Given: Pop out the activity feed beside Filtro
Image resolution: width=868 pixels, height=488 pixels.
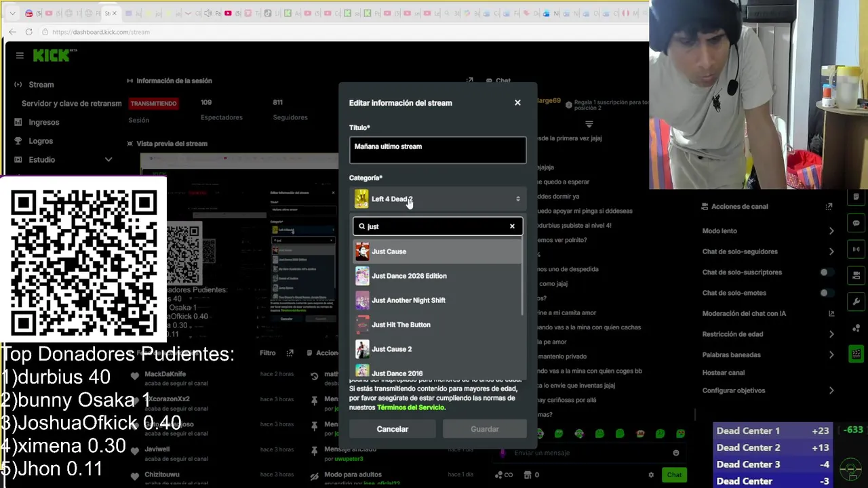Looking at the screenshot, I should click(x=290, y=352).
